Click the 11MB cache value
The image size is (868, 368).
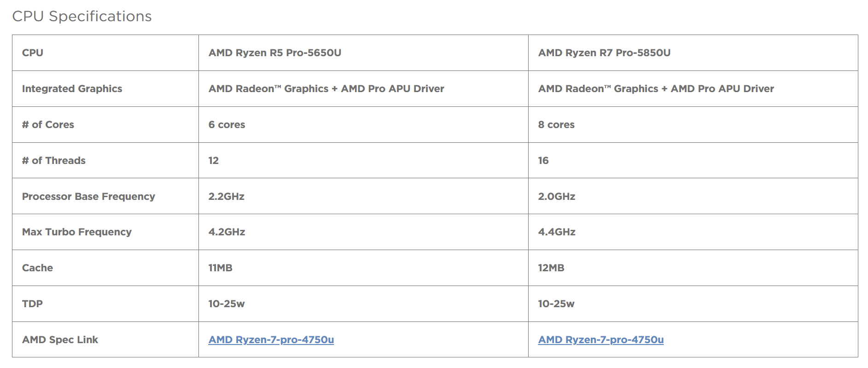tap(220, 268)
